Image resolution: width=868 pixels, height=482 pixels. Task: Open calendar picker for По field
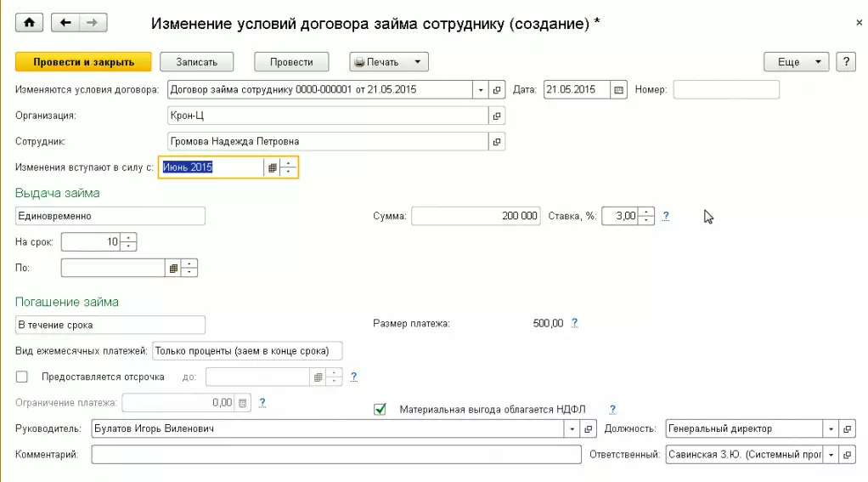coord(173,268)
